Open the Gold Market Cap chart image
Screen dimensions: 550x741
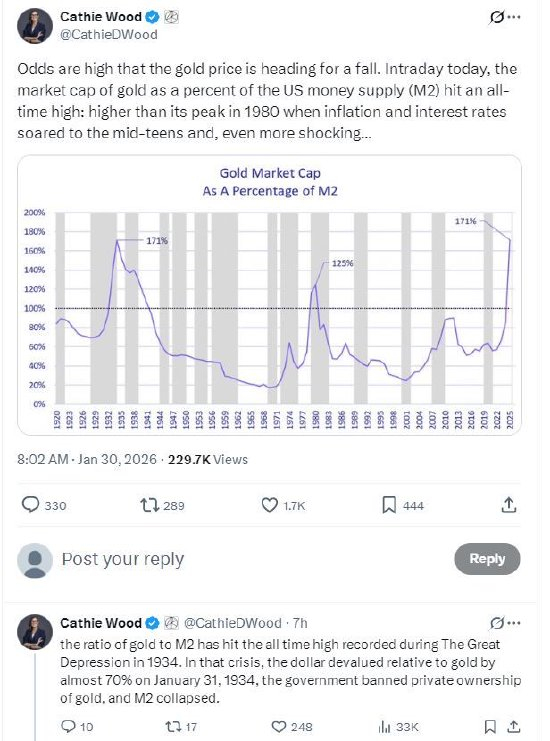pos(269,295)
